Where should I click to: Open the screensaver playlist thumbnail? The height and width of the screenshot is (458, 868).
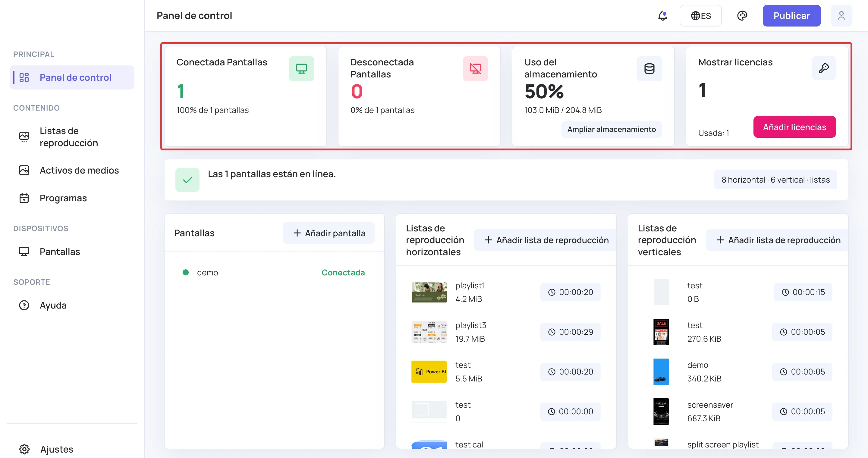661,412
